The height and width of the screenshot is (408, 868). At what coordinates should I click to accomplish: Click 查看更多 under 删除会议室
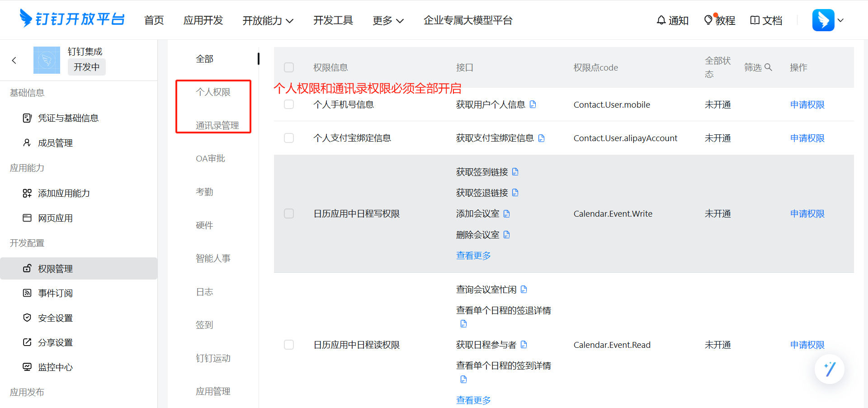click(x=473, y=256)
